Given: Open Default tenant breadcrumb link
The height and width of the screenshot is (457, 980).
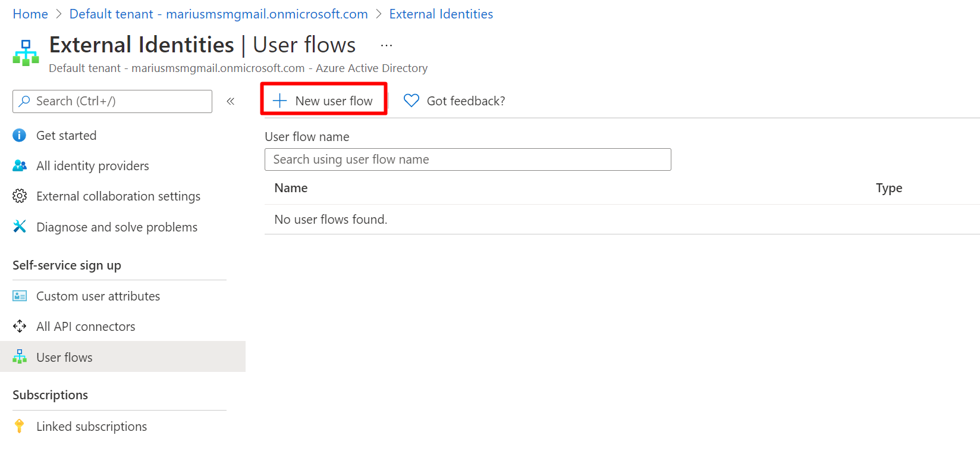Looking at the screenshot, I should pos(218,14).
